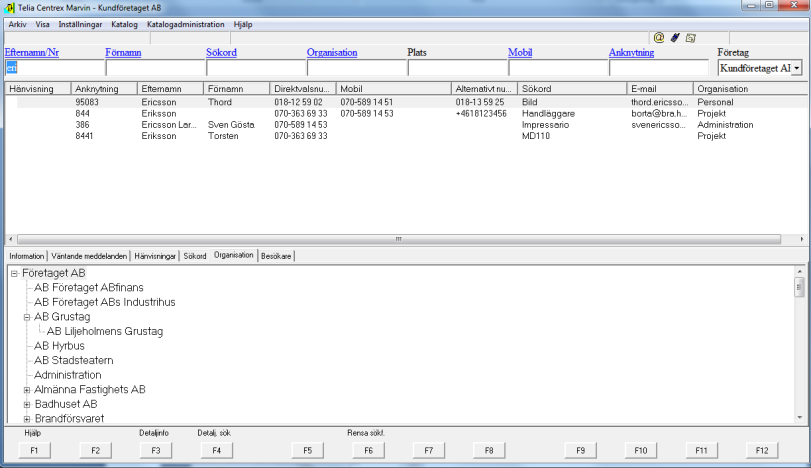Click the results list horizontal scrollbar thumb
The width and height of the screenshot is (811, 468).
[399, 239]
